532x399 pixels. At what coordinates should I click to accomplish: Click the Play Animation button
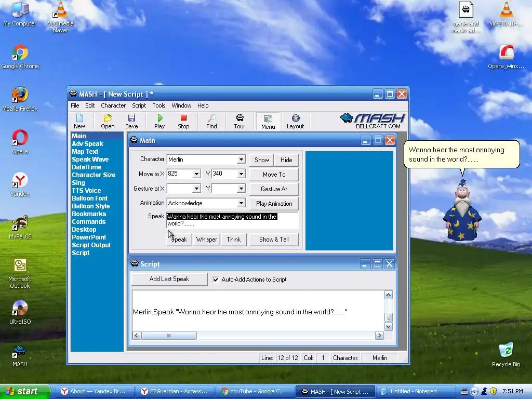pyautogui.click(x=274, y=204)
